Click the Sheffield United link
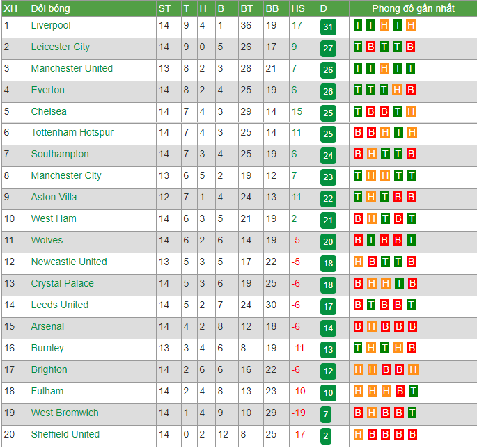This screenshot has width=477, height=448. (x=65, y=434)
